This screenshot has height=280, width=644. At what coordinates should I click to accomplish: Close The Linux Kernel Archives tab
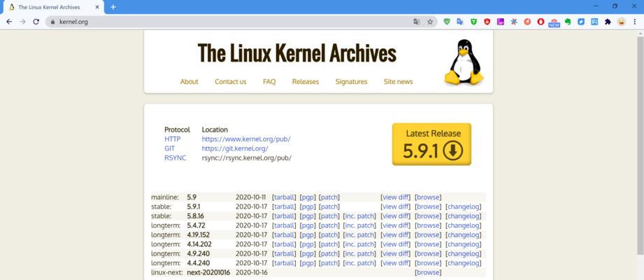[x=97, y=7]
